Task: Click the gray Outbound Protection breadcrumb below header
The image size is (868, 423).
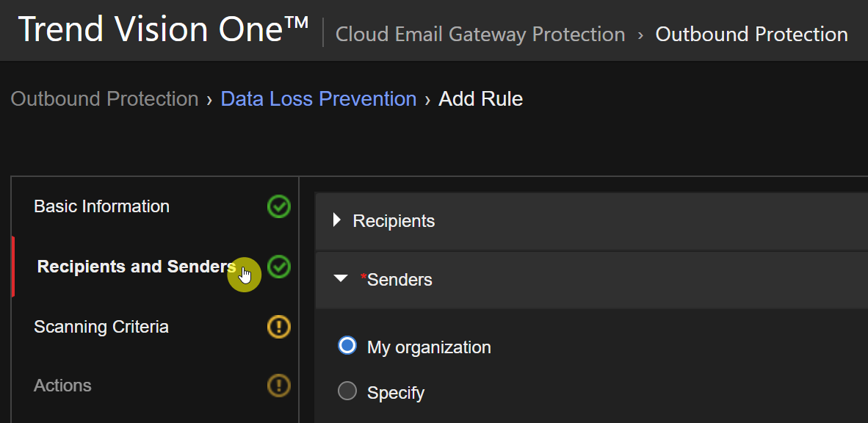Action: tap(104, 99)
